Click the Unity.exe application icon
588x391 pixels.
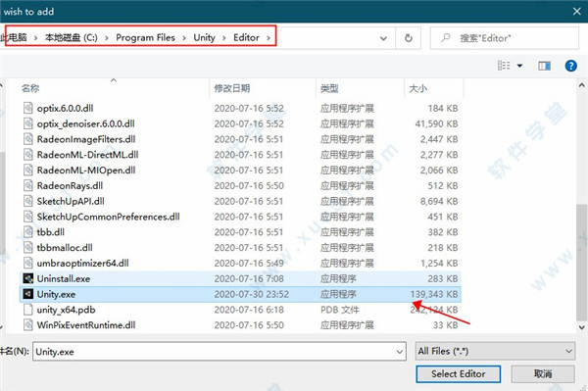click(x=28, y=294)
